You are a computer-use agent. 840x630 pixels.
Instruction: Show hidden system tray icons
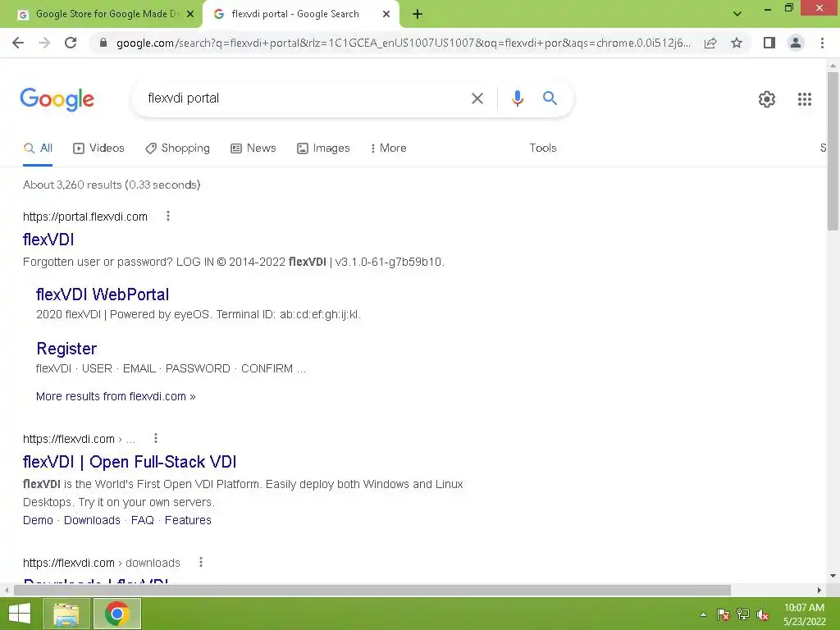[x=703, y=614]
